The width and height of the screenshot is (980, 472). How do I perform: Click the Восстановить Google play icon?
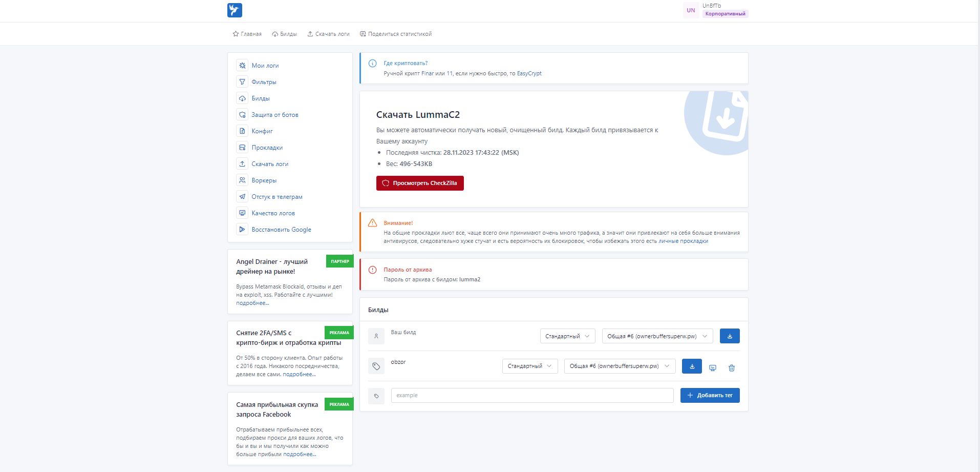pyautogui.click(x=242, y=230)
